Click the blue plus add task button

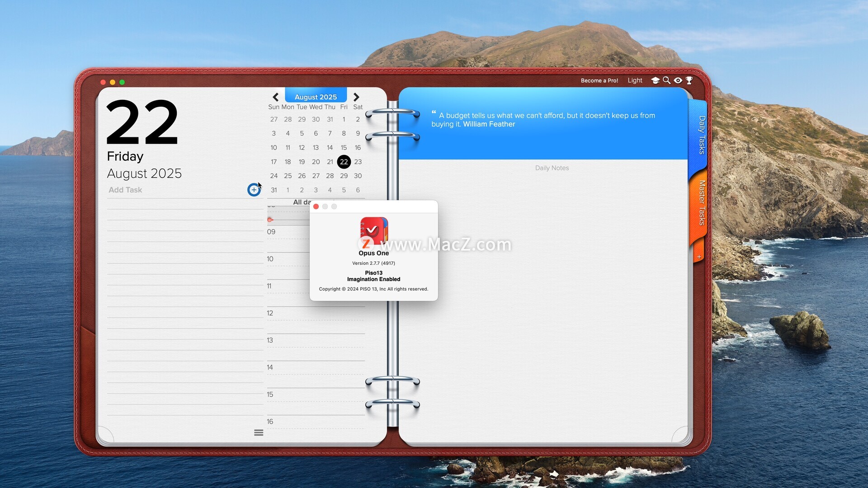pyautogui.click(x=254, y=190)
